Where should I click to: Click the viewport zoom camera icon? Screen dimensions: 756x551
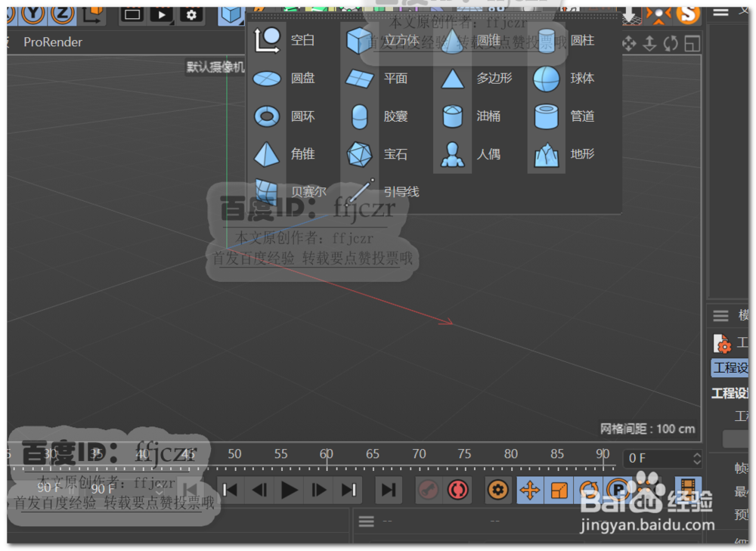(x=649, y=44)
